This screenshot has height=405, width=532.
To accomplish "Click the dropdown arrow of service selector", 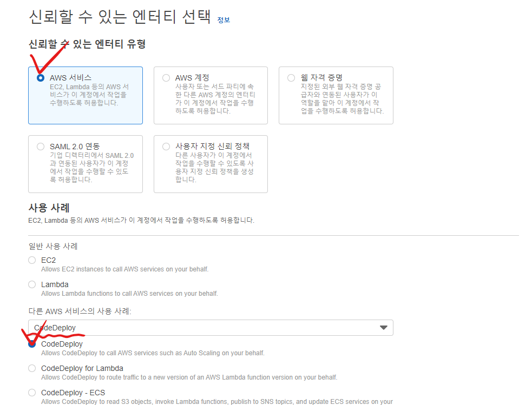I will click(x=383, y=328).
